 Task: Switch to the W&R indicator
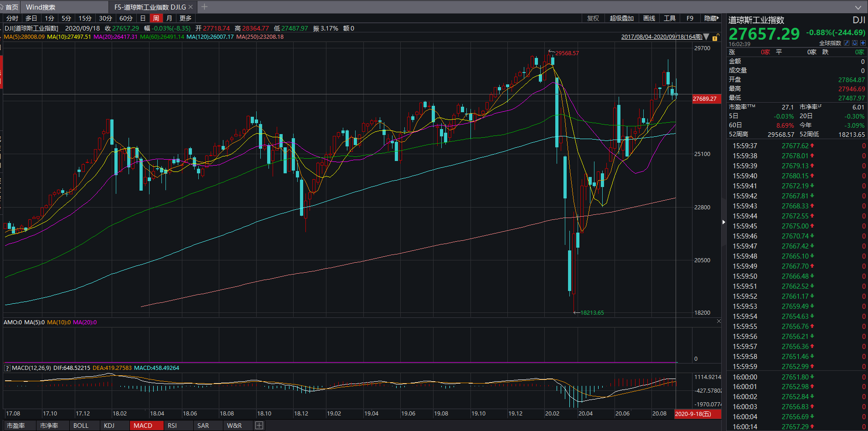[x=234, y=426]
